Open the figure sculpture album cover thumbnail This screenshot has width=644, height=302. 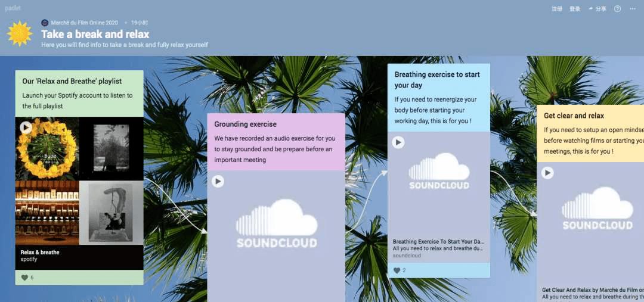click(x=112, y=213)
